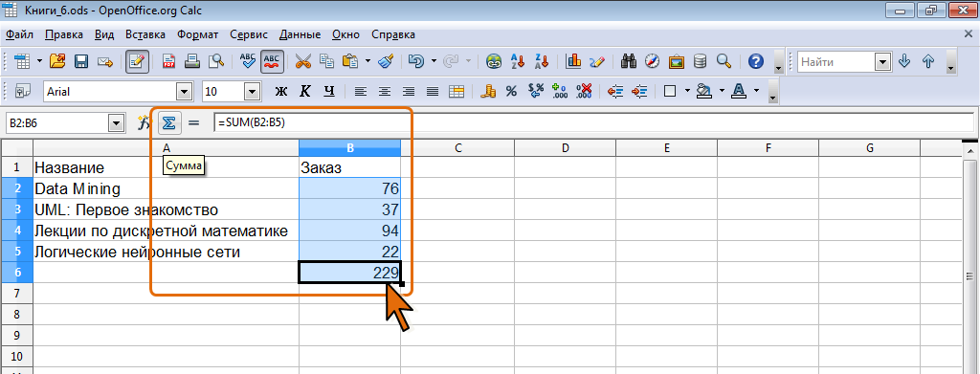The image size is (980, 374).
Task: Open OpenOffice Help question mark
Action: point(756,61)
